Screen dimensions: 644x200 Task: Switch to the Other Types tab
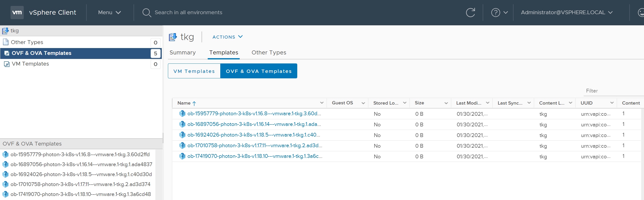pos(269,53)
